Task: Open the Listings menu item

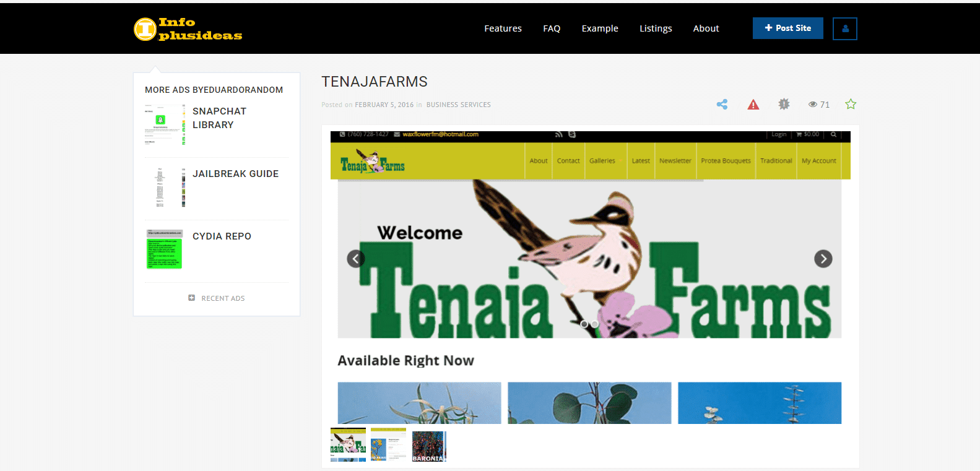Action: 655,28
